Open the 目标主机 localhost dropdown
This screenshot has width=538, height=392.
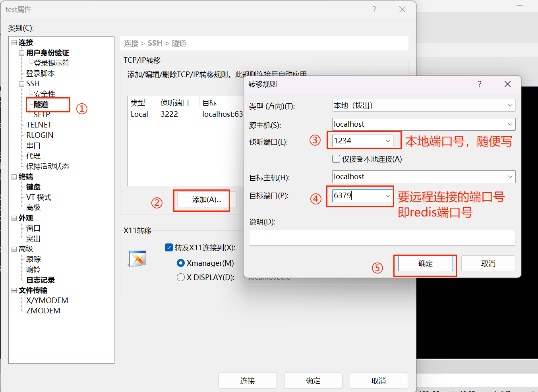click(510, 177)
